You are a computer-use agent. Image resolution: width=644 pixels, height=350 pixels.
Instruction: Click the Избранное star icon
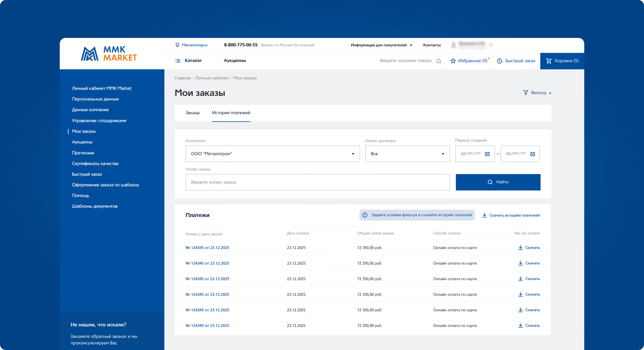[x=453, y=61]
